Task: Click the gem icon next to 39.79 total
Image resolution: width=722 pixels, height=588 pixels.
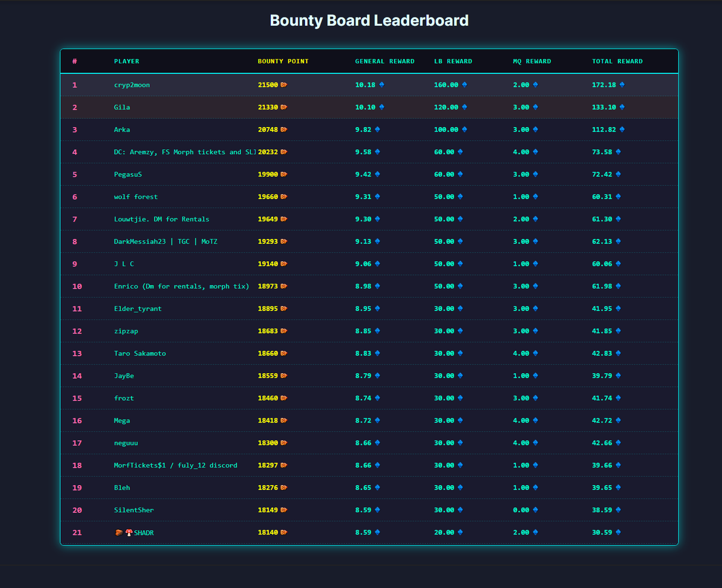Action: (x=619, y=376)
